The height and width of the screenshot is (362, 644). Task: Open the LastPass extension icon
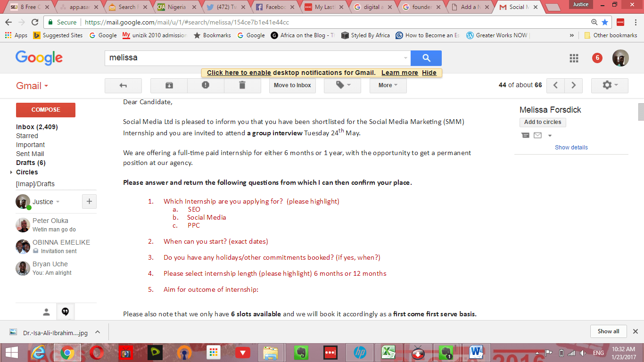point(620,22)
